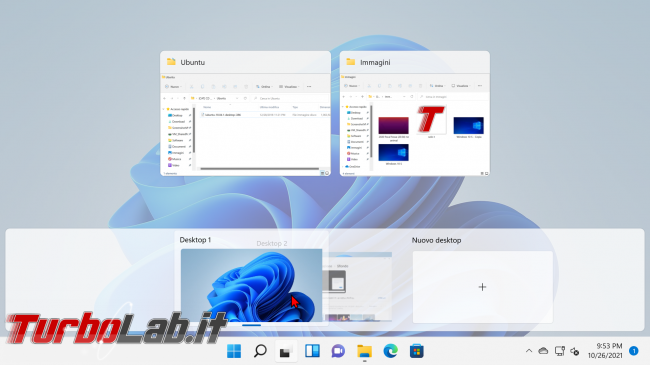Open the clock showing 9:53 PM

[605, 351]
